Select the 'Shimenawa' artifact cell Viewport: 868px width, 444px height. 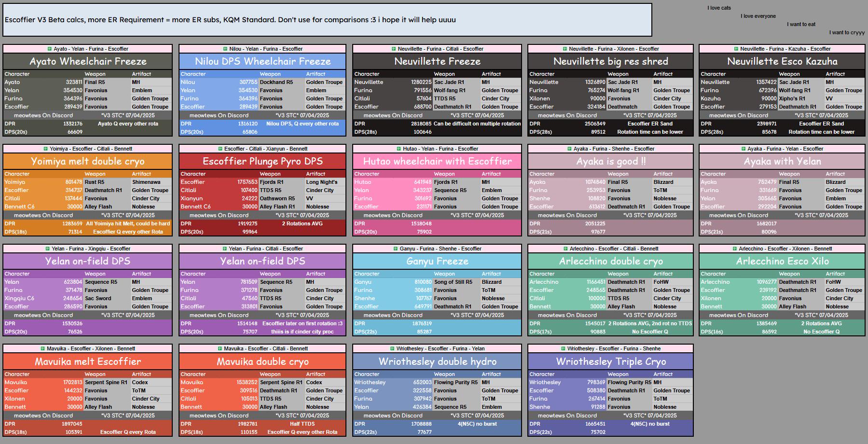[x=151, y=182]
